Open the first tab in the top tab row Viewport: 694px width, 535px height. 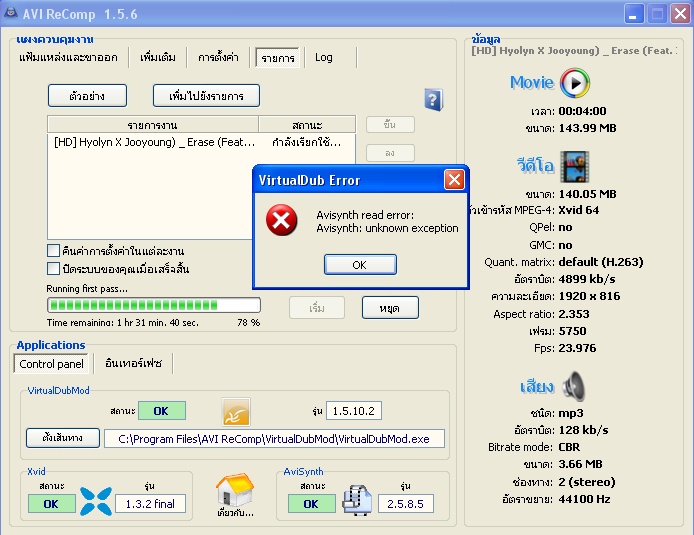(x=68, y=58)
